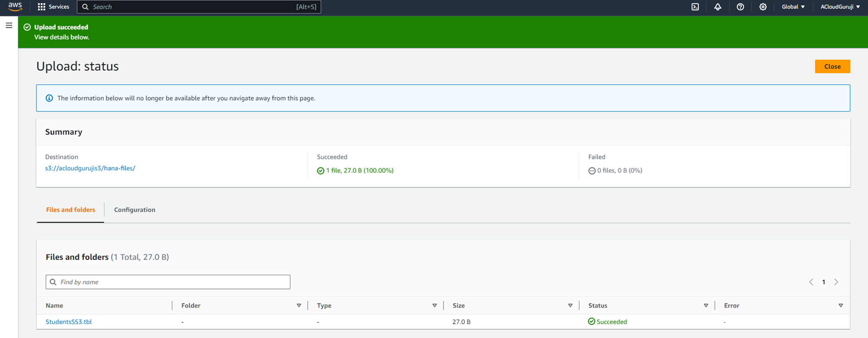Sort by the Folder column arrow
The image size is (868, 338).
[299, 305]
